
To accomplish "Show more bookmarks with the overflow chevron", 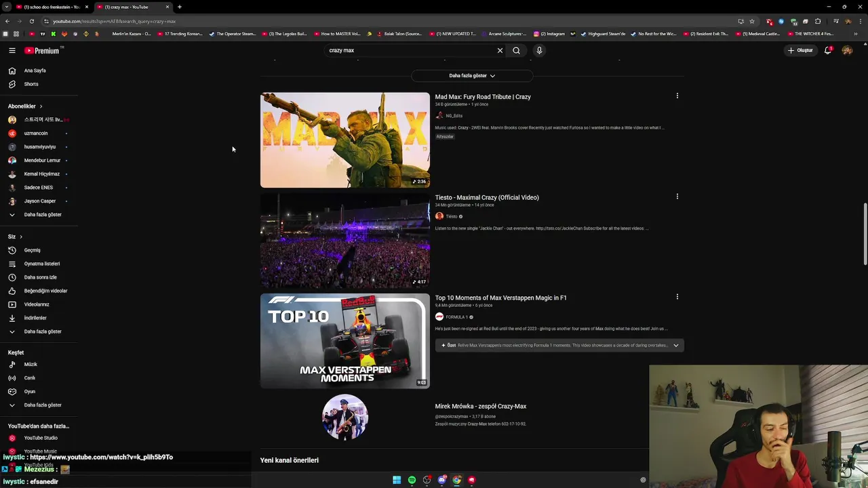I will (855, 34).
